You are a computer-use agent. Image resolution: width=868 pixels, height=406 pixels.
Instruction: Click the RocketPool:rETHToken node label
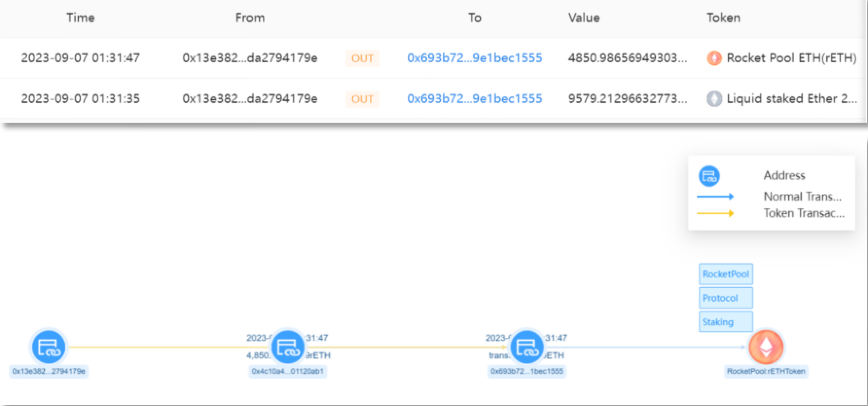[x=766, y=371]
